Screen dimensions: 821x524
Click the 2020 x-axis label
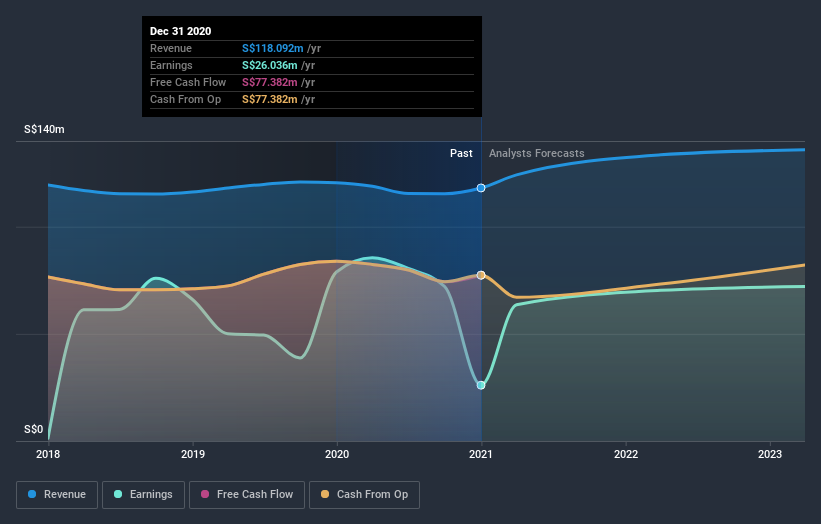(x=337, y=454)
